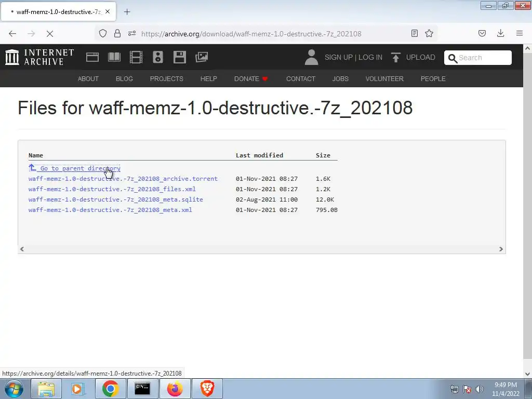
Task: Open the _meta.xml file link
Action: 110,210
